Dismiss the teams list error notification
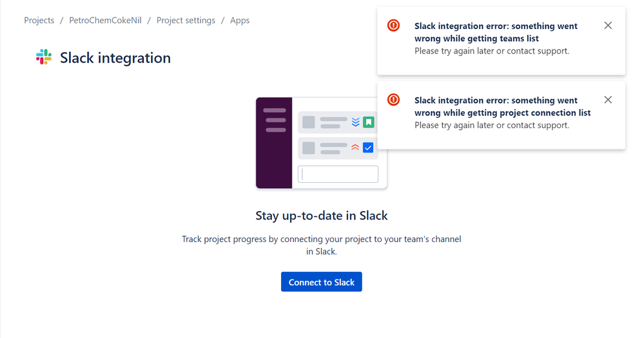This screenshot has width=644, height=338. pos(608,26)
